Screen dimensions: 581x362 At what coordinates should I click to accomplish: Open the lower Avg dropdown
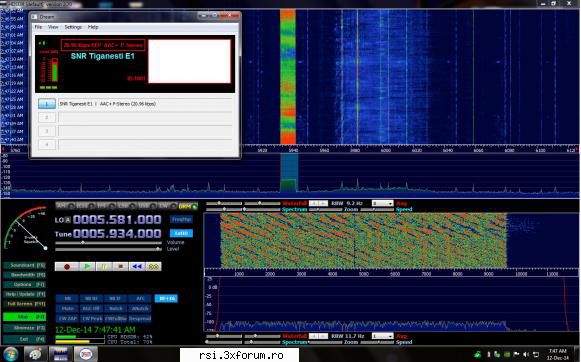click(382, 336)
